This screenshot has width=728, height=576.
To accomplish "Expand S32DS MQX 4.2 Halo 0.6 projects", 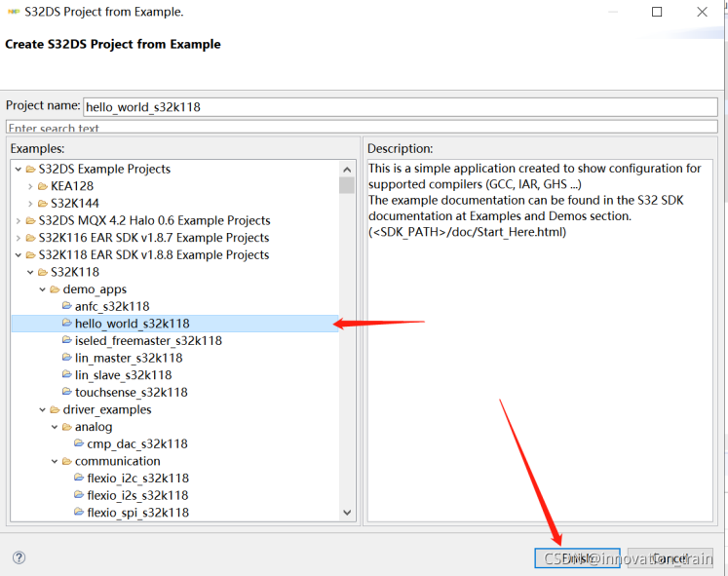I will [x=19, y=220].
